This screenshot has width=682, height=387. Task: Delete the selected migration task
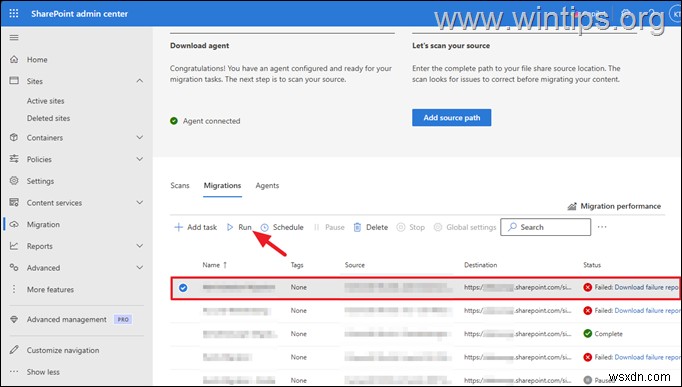371,227
